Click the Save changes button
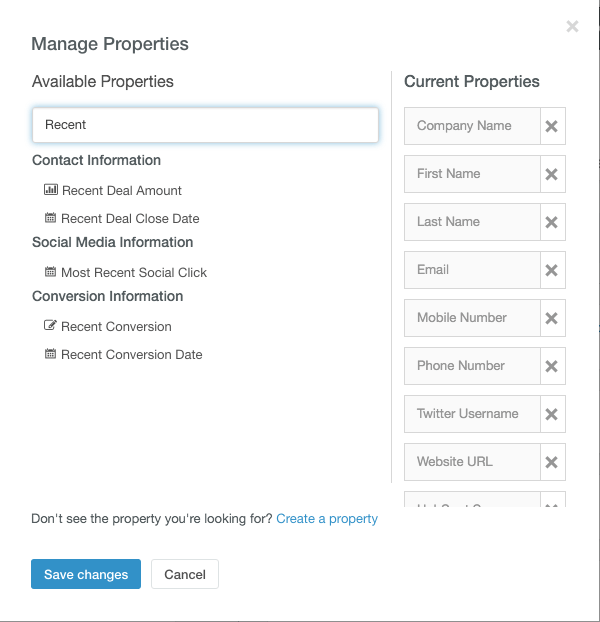This screenshot has width=600, height=622. click(x=86, y=574)
